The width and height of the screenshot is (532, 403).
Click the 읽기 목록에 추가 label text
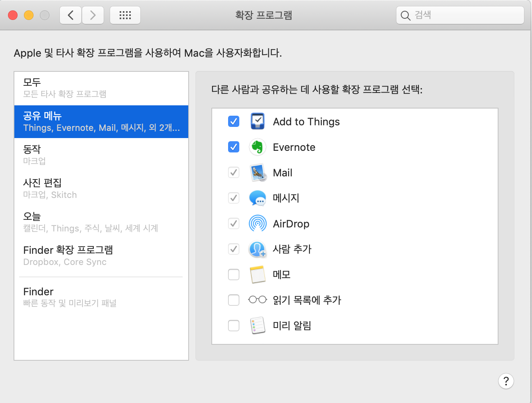(307, 300)
